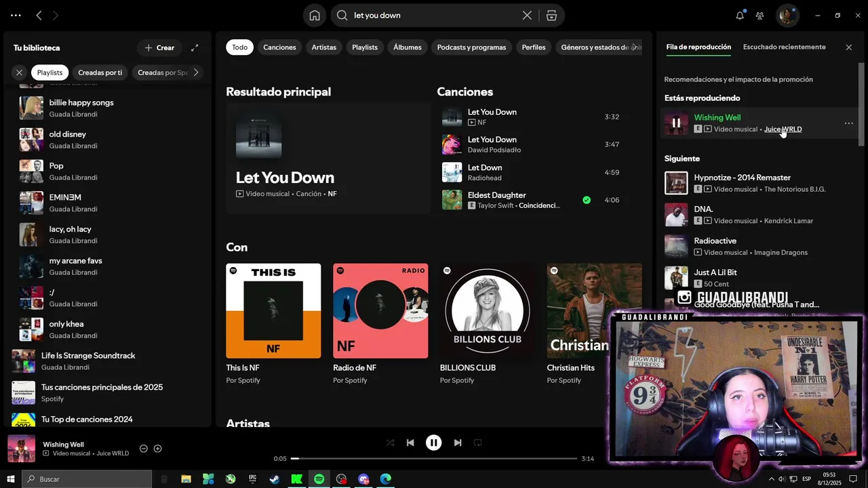This screenshot has width=868, height=488.
Task: Open the user profile avatar
Action: [787, 15]
